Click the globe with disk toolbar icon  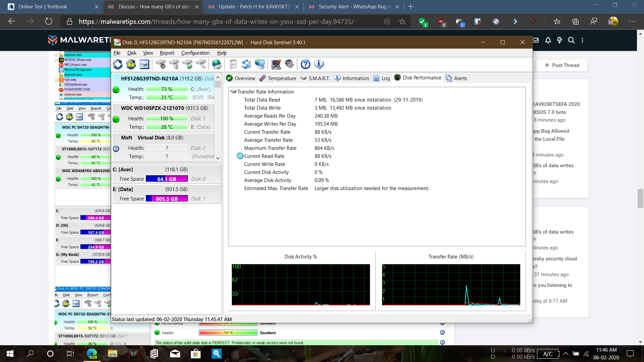click(x=217, y=64)
